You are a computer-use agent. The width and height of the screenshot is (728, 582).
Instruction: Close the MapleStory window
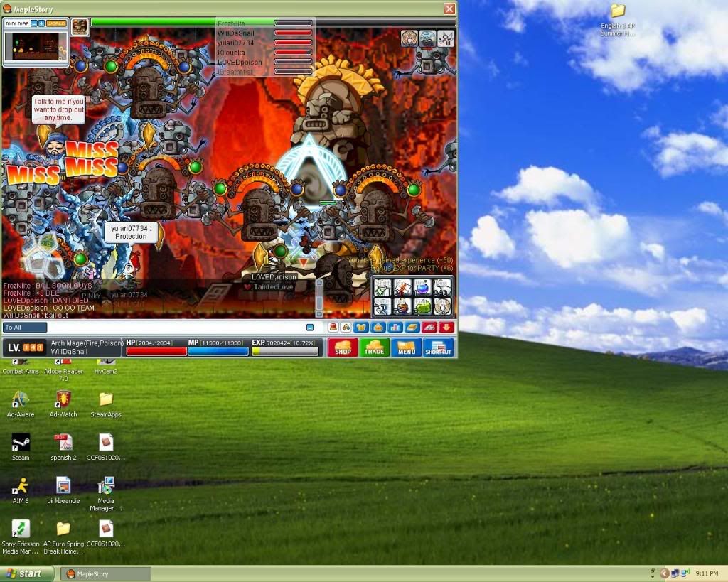click(449, 9)
